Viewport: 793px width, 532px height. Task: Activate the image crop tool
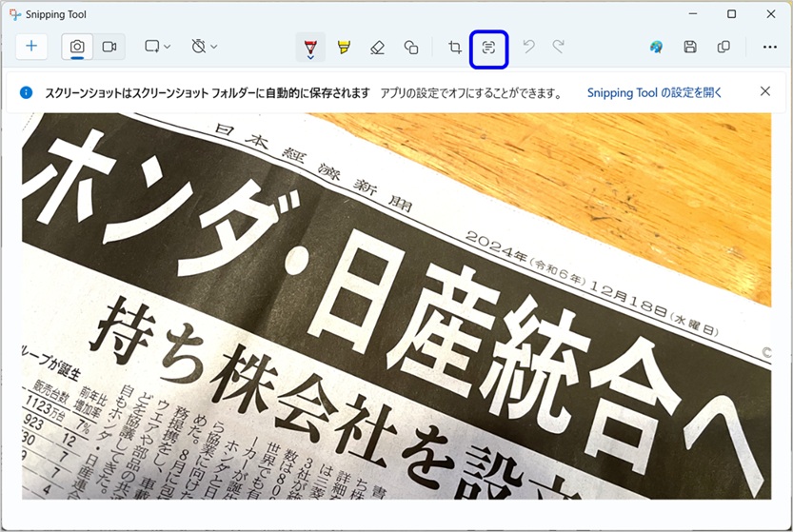tap(455, 48)
